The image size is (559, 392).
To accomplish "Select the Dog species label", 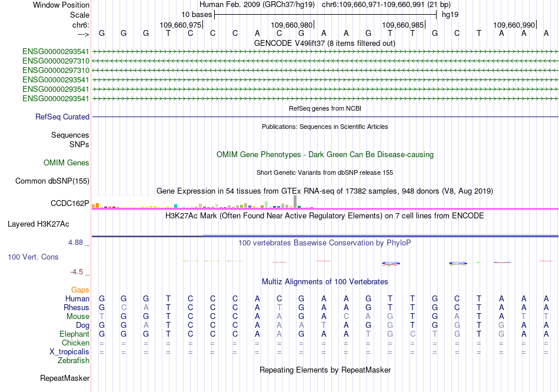I will 83,325.
